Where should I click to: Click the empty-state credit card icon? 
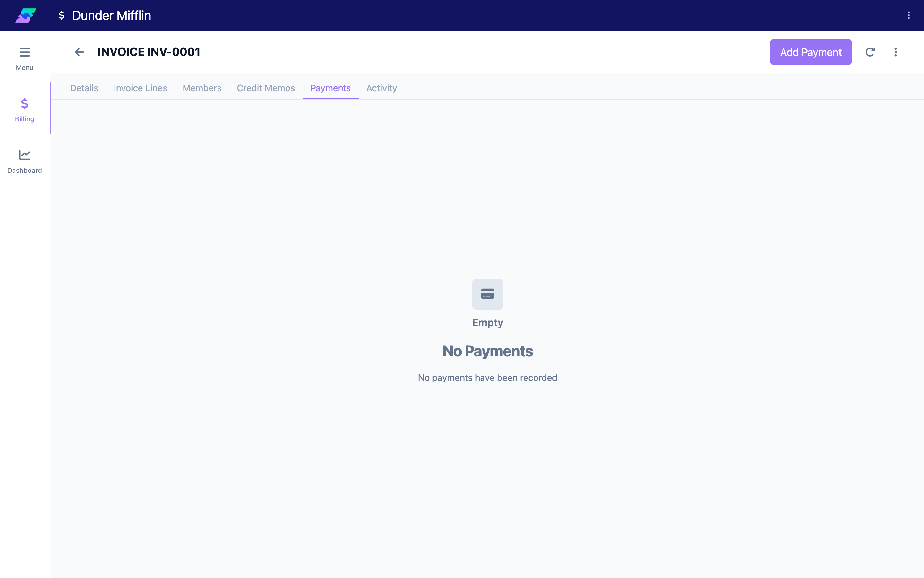click(488, 294)
